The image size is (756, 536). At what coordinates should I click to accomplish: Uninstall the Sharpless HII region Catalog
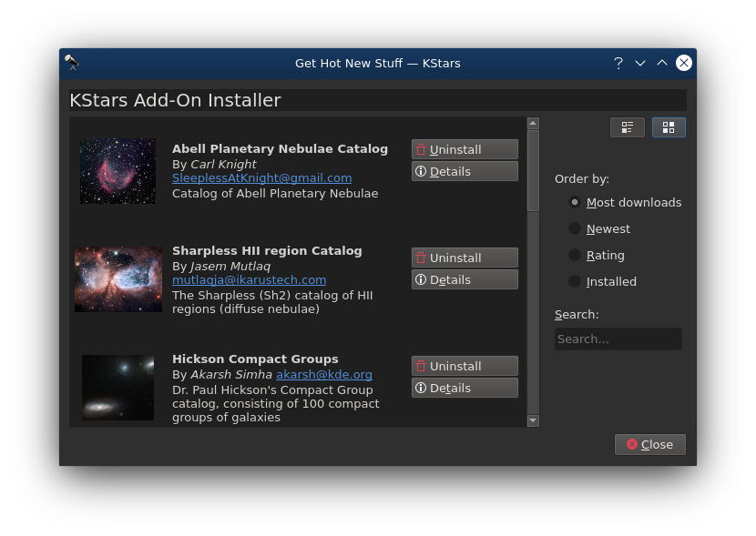click(465, 258)
